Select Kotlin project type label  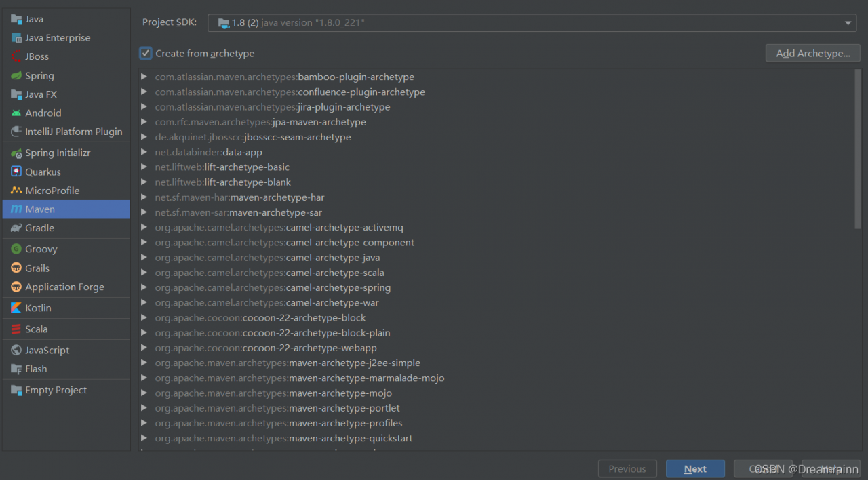(x=38, y=308)
